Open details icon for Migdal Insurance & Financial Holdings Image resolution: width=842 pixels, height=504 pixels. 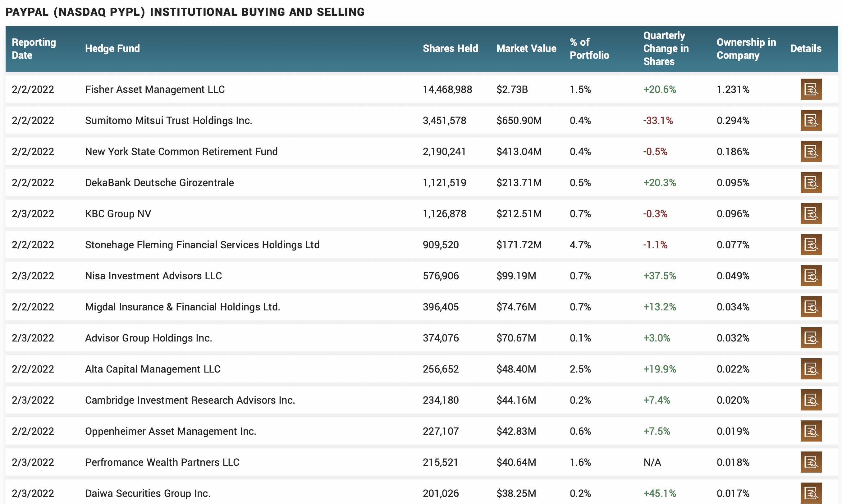[811, 306]
